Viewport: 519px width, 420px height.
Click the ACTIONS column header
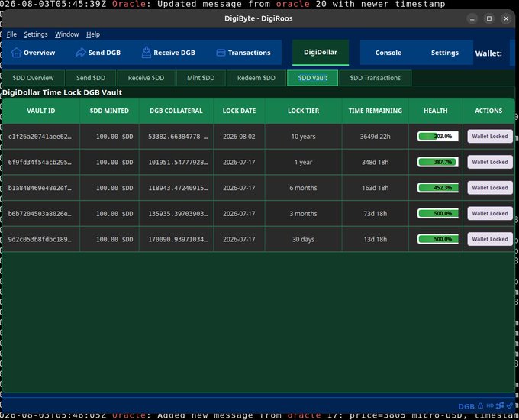pyautogui.click(x=488, y=111)
